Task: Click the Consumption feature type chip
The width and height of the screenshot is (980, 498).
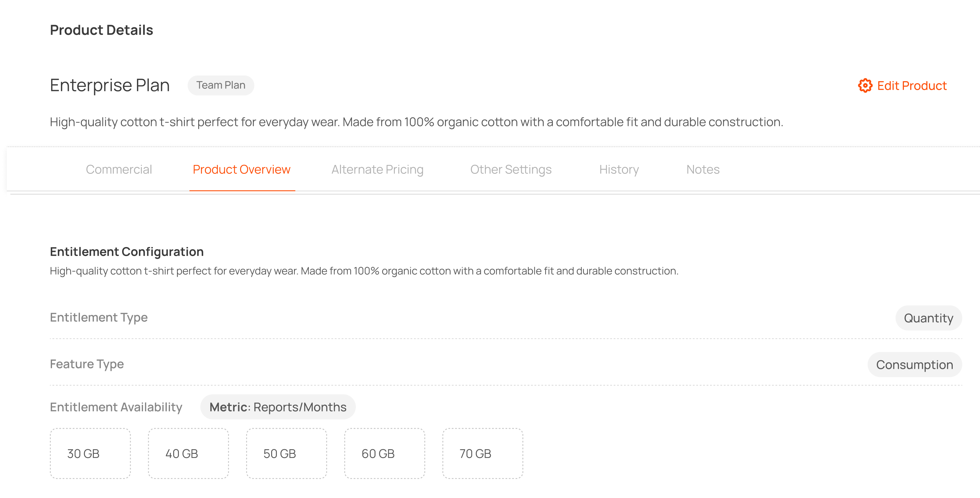Action: 915,364
